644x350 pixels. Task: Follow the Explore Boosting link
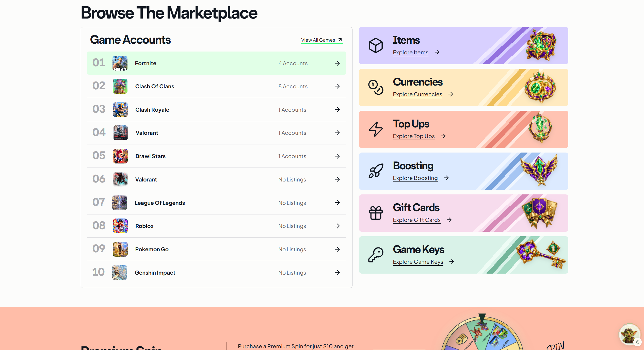[415, 178]
